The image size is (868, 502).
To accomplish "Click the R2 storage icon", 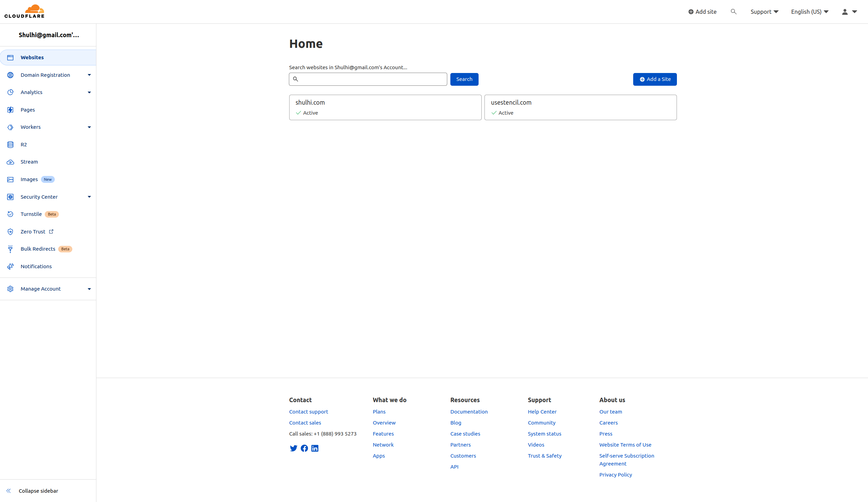I will (x=10, y=145).
